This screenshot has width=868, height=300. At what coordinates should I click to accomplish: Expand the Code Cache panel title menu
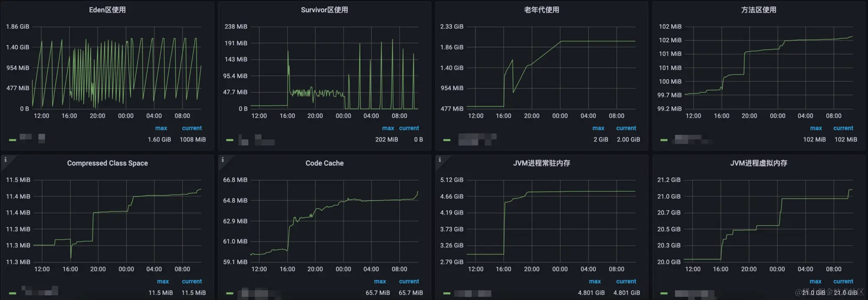tap(324, 163)
